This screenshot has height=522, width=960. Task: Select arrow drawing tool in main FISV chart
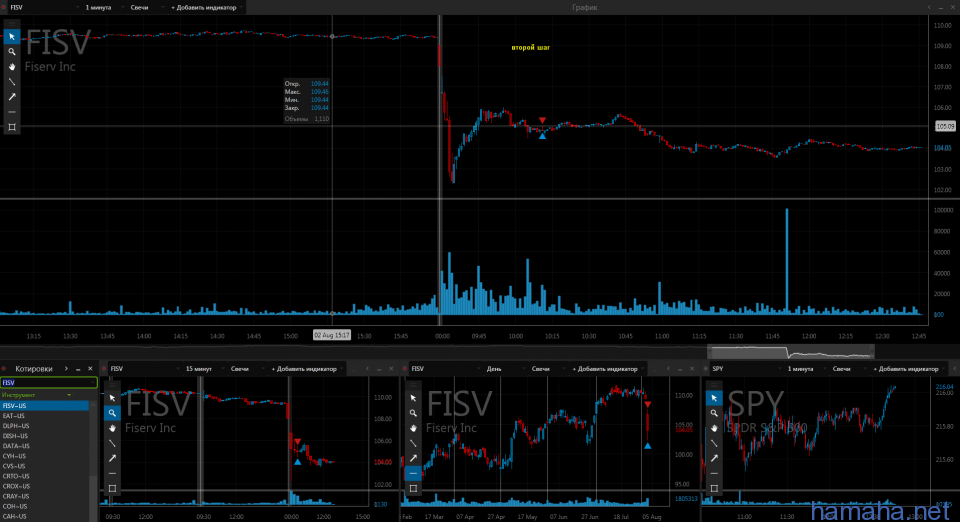click(x=12, y=97)
